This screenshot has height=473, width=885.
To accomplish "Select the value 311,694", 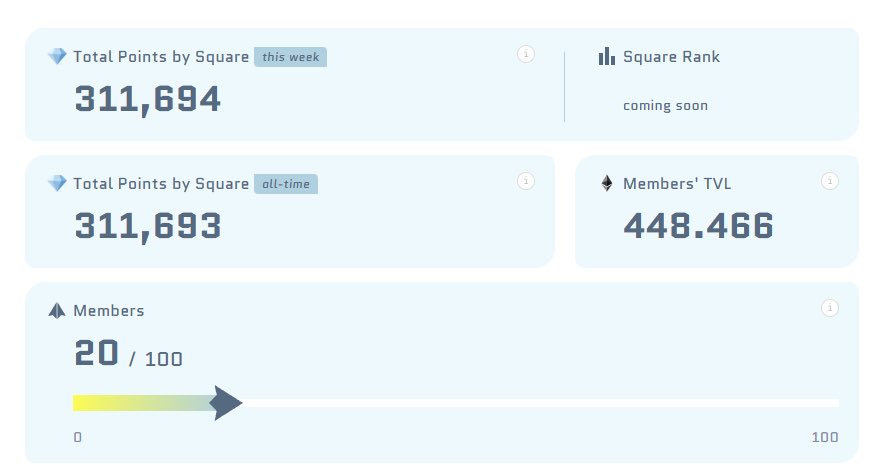I will [x=147, y=99].
